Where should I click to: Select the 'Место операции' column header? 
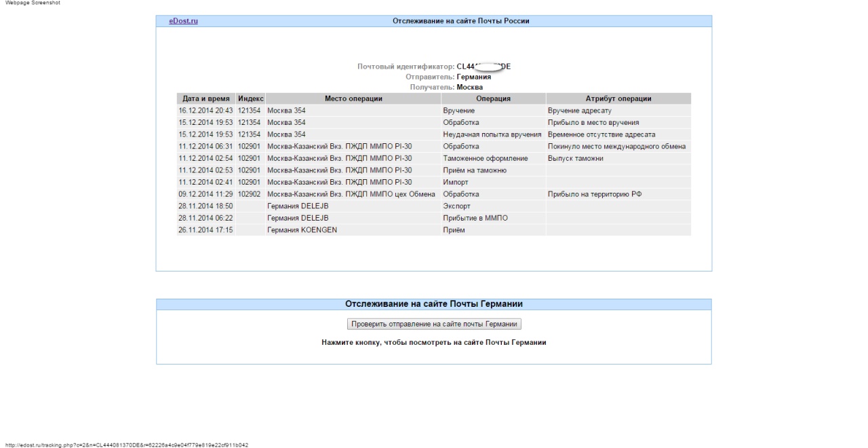353,98
